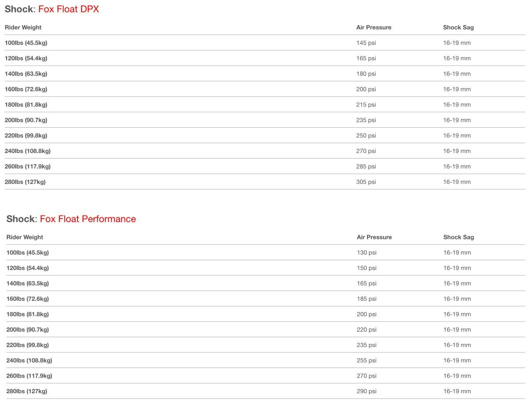This screenshot has width=532, height=411.
Task: Click Rider Weight header in Fox Float DPX table
Action: coord(23,27)
